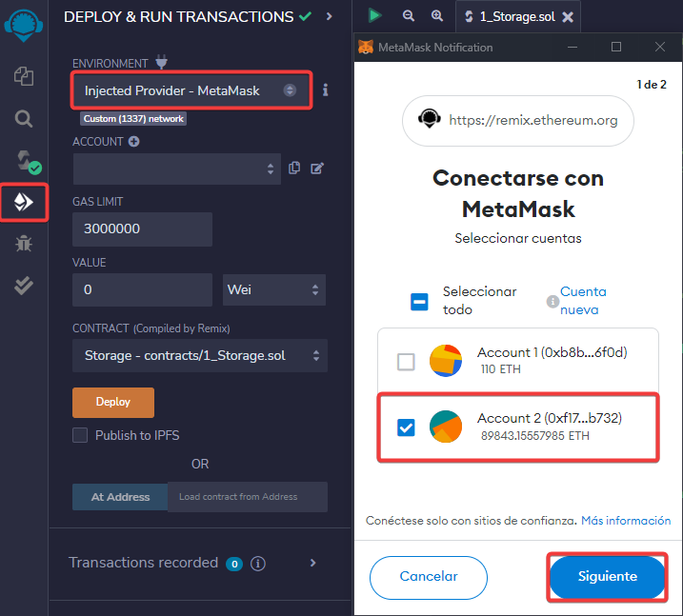The image size is (683, 616).
Task: Click the add account plus icon
Action: [134, 142]
